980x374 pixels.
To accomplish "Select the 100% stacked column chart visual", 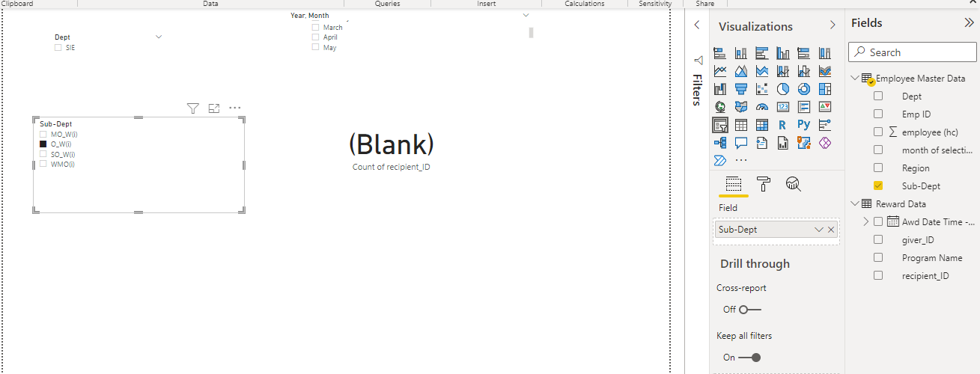I will pos(825,53).
